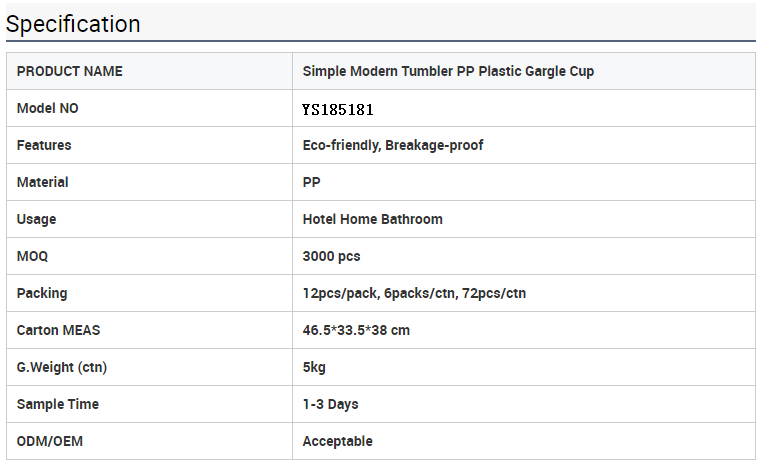Viewport: 766px width, 467px height.
Task: Click the Model NO label
Action: 47,108
